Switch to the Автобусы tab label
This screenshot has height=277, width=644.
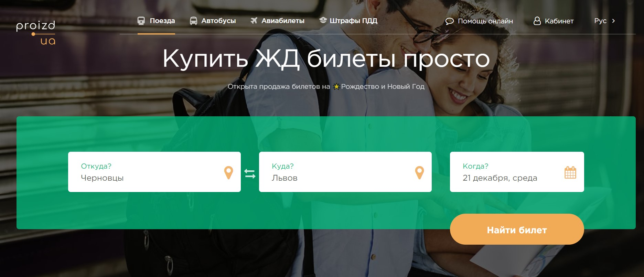pyautogui.click(x=218, y=21)
